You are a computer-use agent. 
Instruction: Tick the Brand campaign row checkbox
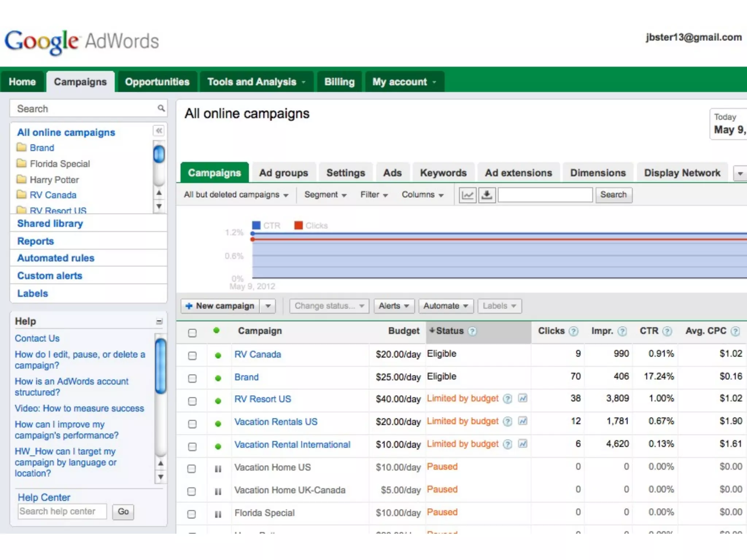tap(192, 378)
